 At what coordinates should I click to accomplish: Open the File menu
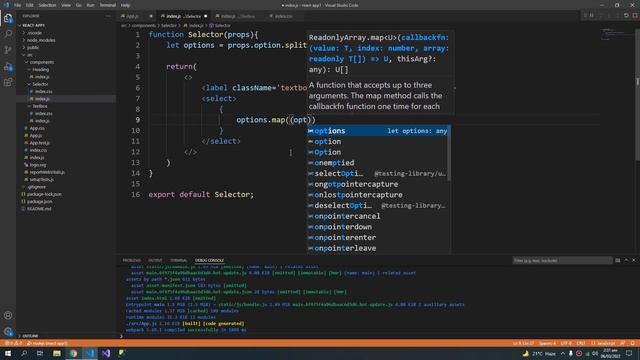click(18, 5)
